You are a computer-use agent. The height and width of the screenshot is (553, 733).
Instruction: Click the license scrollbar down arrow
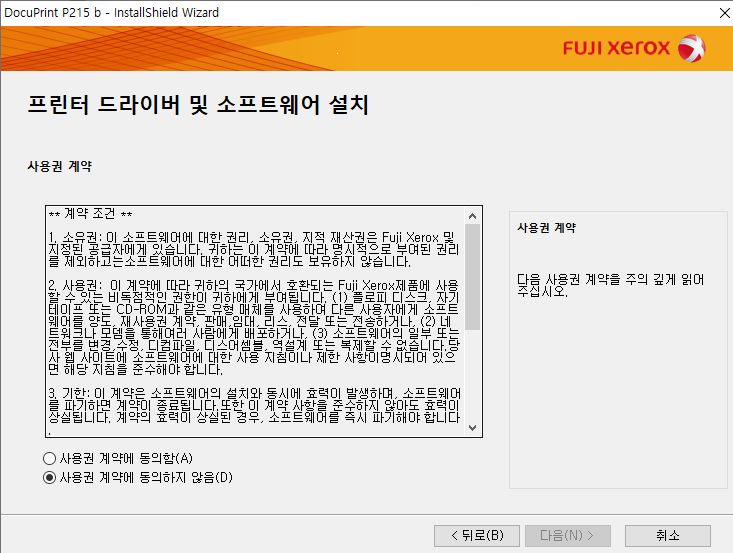(x=472, y=428)
